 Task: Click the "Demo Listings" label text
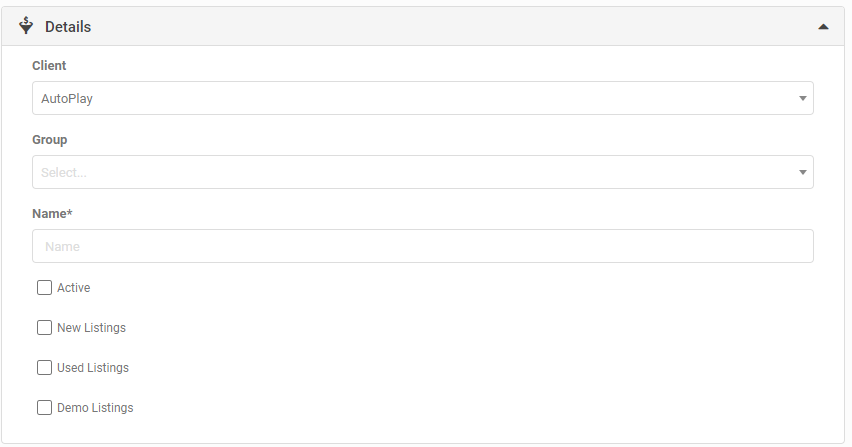pos(95,408)
